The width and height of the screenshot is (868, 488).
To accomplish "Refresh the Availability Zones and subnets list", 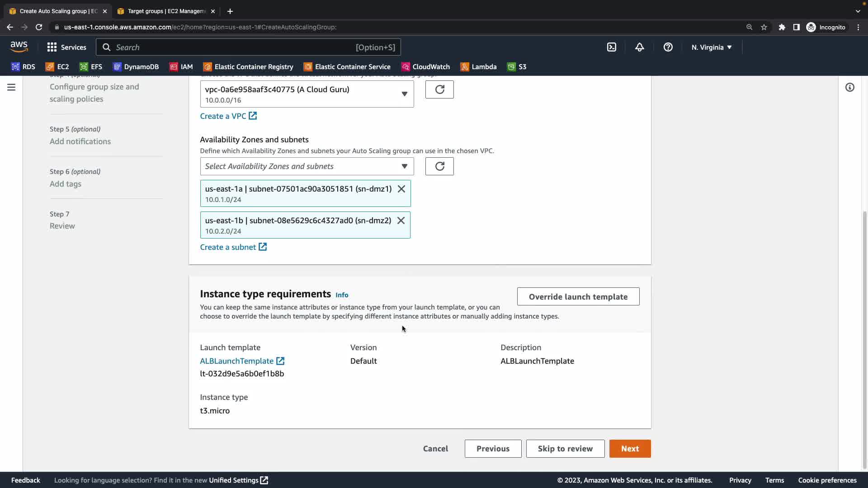I will tap(439, 166).
